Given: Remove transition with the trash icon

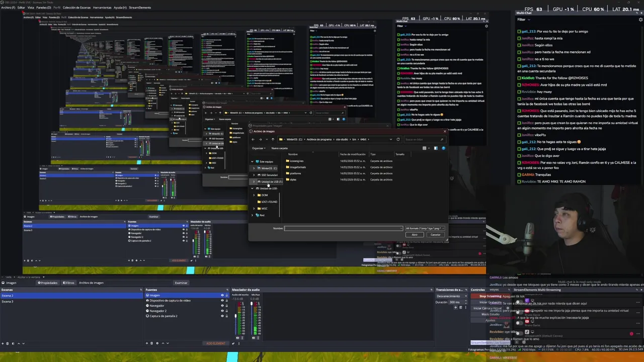Looking at the screenshot, I should [x=461, y=308].
